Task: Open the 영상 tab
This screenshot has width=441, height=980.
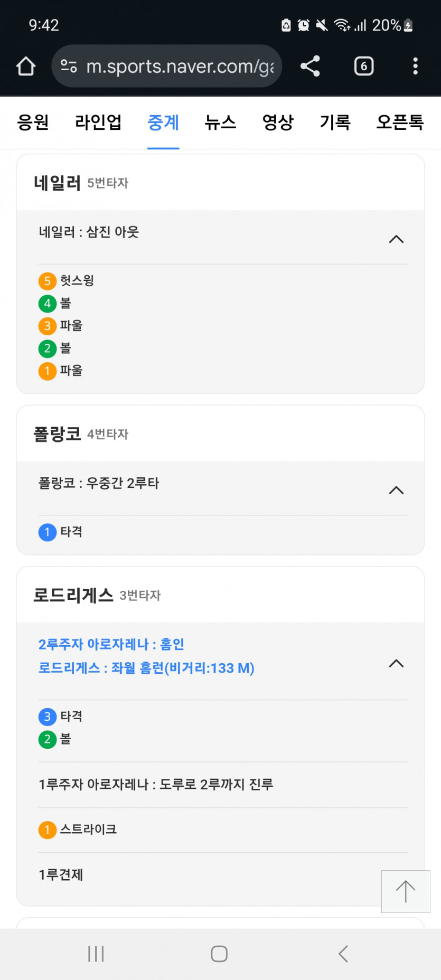Action: [x=278, y=123]
